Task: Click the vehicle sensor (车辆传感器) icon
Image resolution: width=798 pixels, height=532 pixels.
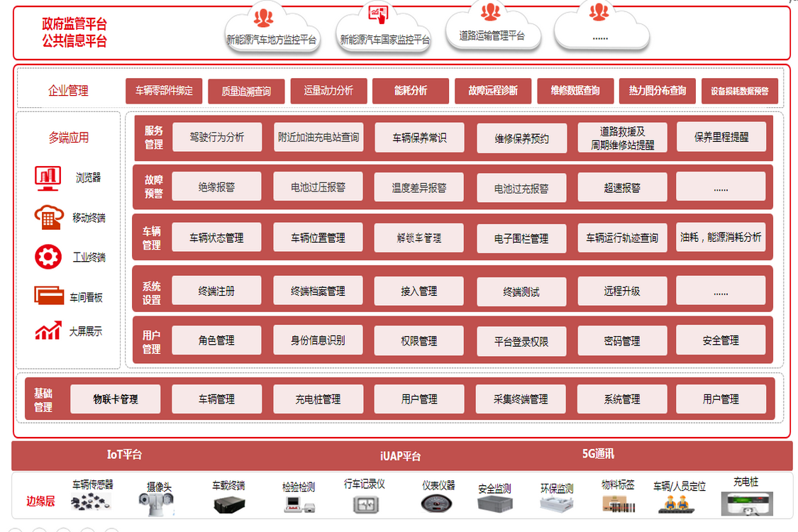Action: pyautogui.click(x=92, y=503)
